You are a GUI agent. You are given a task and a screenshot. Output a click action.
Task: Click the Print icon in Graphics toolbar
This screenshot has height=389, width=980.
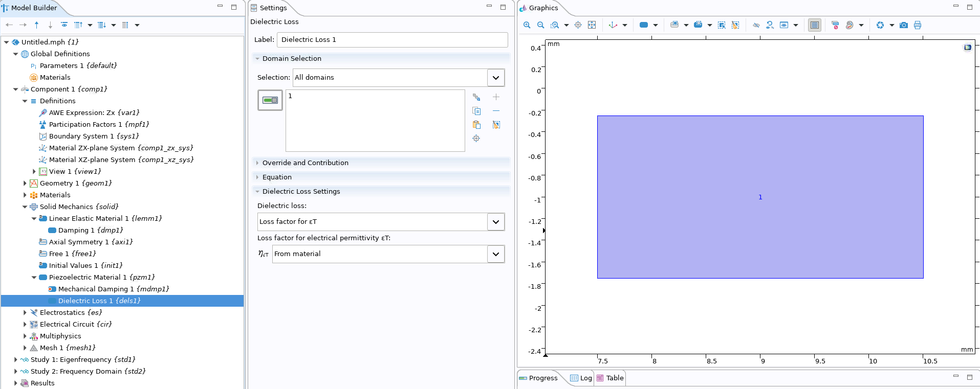pyautogui.click(x=917, y=25)
